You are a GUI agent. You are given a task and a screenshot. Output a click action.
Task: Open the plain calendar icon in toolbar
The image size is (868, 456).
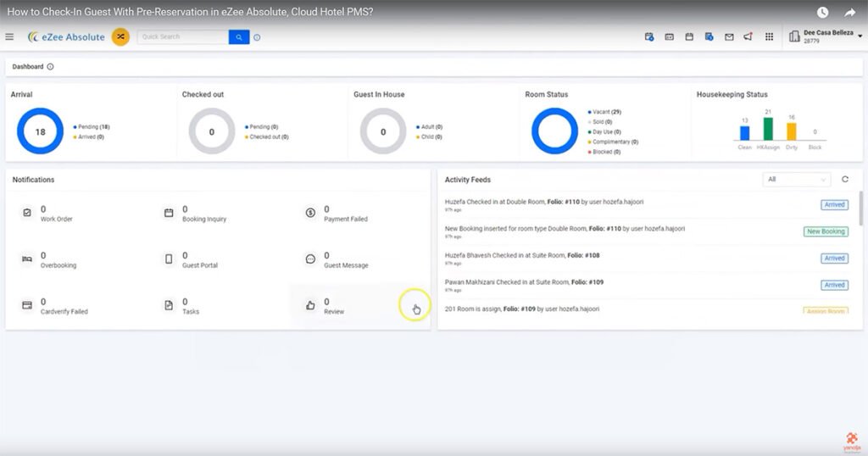click(689, 36)
